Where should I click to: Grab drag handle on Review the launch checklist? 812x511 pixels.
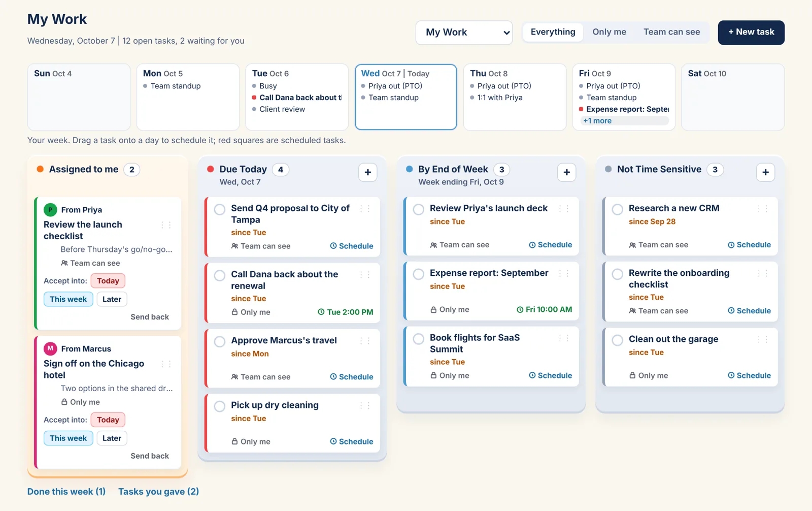[166, 225]
